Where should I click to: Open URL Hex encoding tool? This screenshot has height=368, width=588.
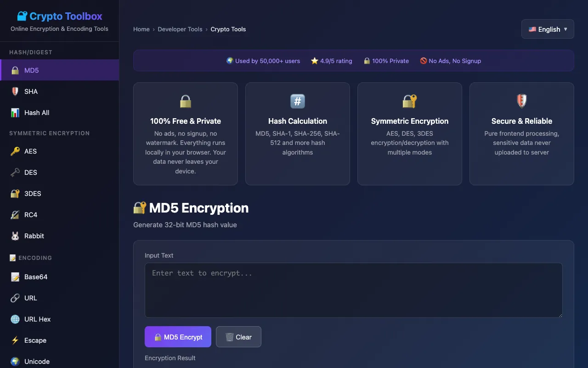tap(60, 319)
